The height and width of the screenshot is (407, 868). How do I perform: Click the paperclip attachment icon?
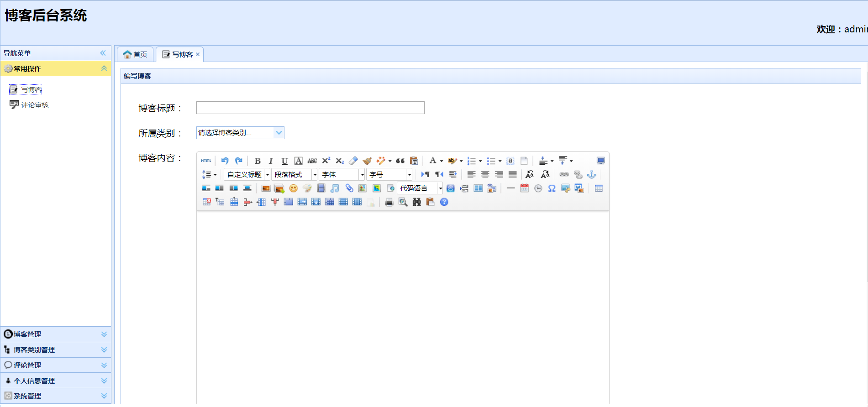(x=349, y=188)
